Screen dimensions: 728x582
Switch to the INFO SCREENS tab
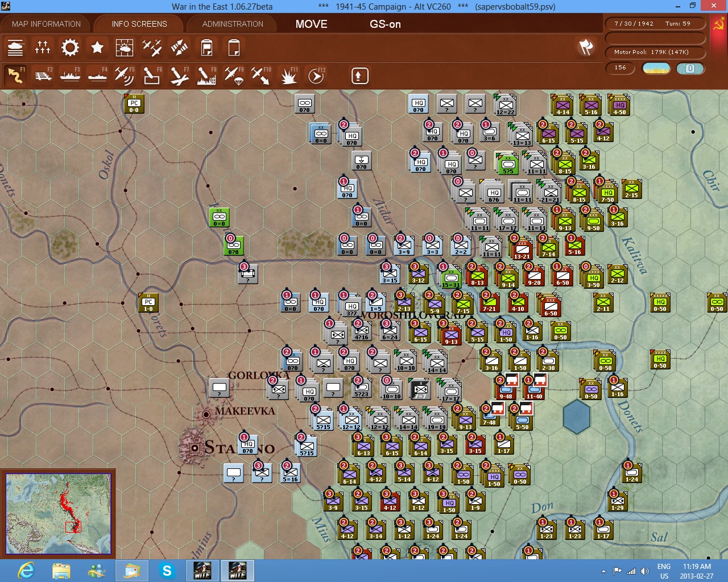pyautogui.click(x=139, y=24)
